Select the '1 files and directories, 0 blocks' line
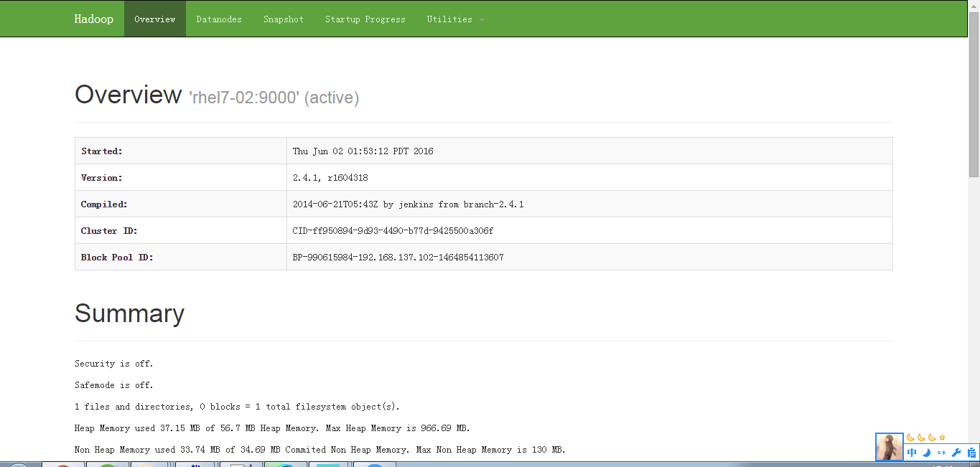 click(237, 407)
